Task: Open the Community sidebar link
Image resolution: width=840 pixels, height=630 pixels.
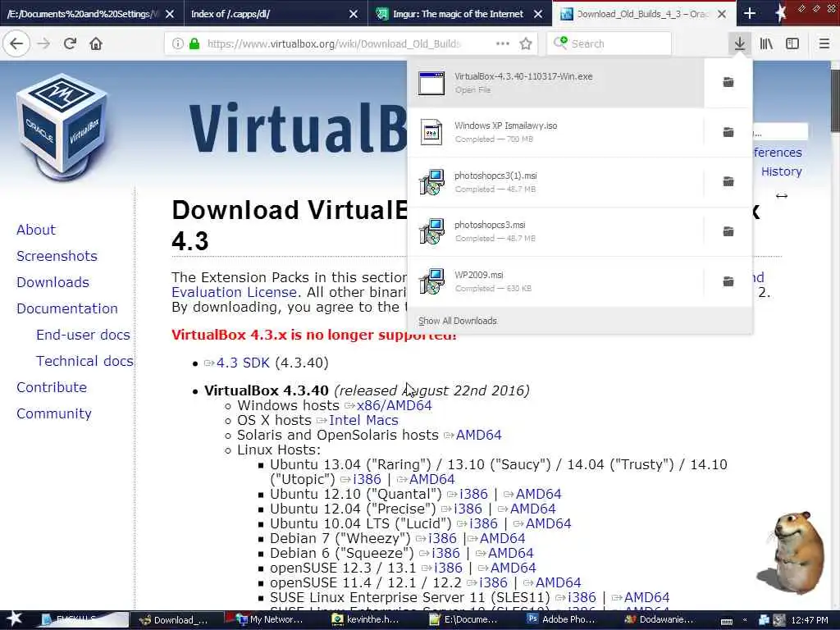Action: [x=53, y=413]
